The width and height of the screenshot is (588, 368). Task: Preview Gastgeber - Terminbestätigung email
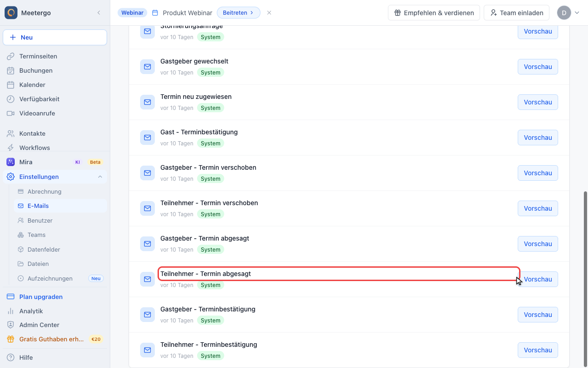pos(538,315)
